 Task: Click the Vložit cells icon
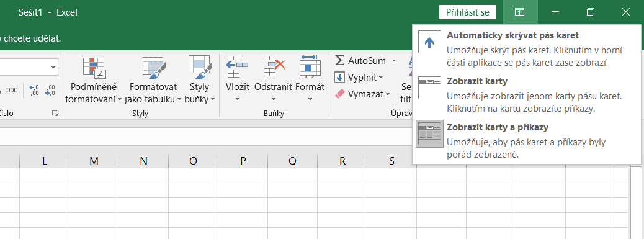(238, 67)
